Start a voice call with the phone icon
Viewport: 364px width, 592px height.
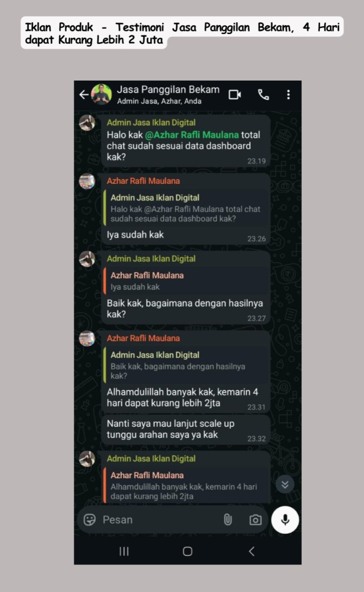[x=263, y=95]
